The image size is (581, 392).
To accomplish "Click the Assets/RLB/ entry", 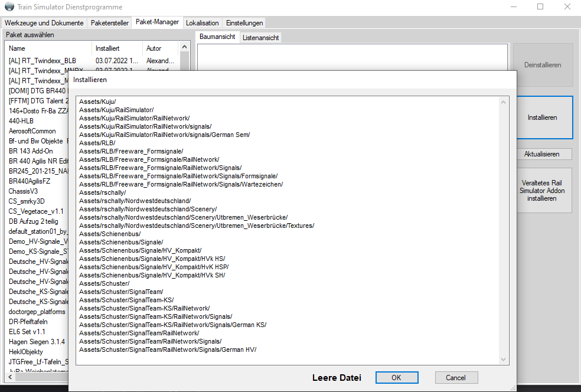I will click(x=97, y=143).
